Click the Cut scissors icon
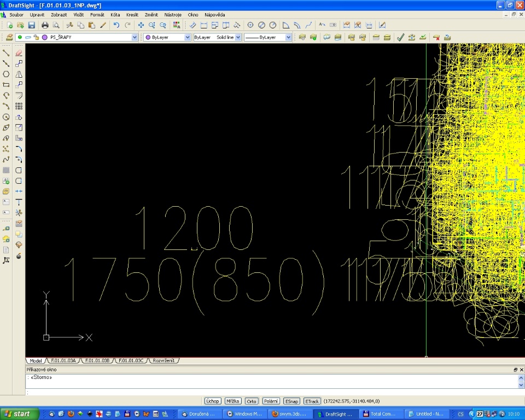Image resolution: width=525 pixels, height=420 pixels. pyautogui.click(x=69, y=25)
